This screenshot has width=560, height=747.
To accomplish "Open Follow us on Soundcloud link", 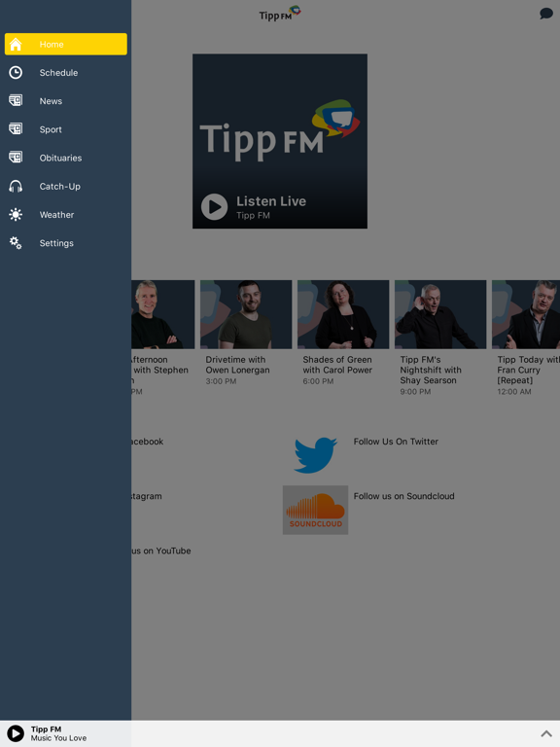I will click(403, 496).
